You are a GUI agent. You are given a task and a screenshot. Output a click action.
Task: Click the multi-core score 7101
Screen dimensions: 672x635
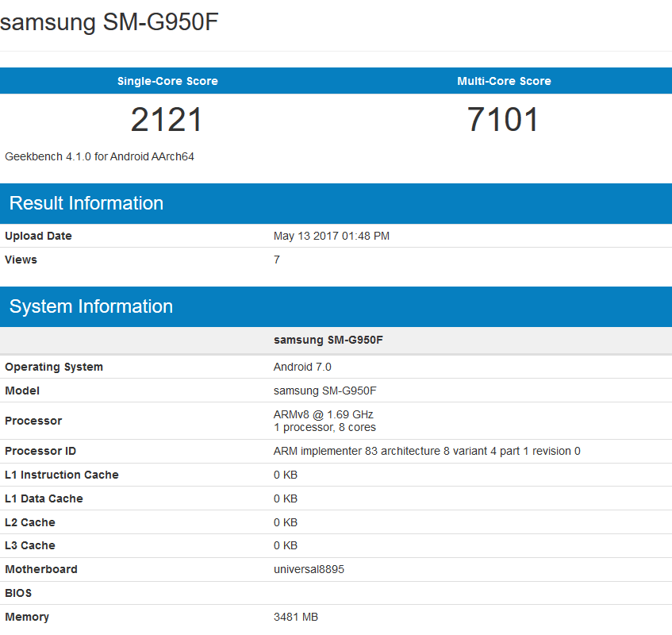[504, 119]
